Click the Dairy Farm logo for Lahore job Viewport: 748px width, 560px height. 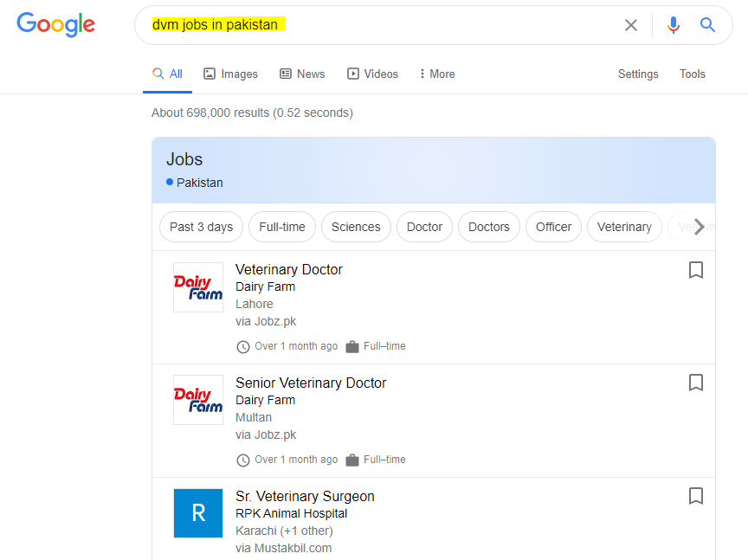(x=198, y=287)
